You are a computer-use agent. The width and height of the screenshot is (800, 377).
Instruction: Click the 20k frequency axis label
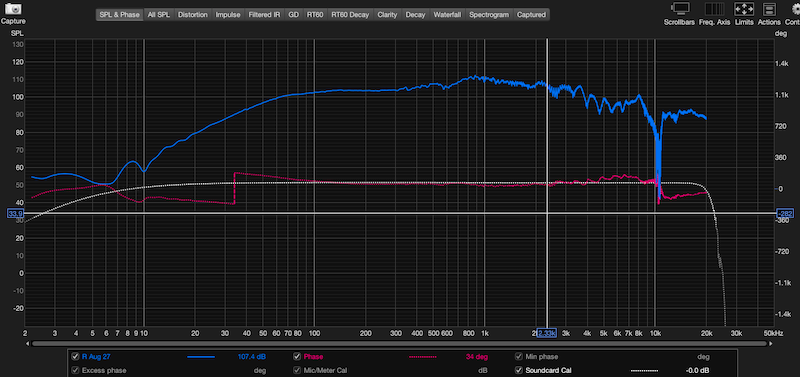(706, 333)
